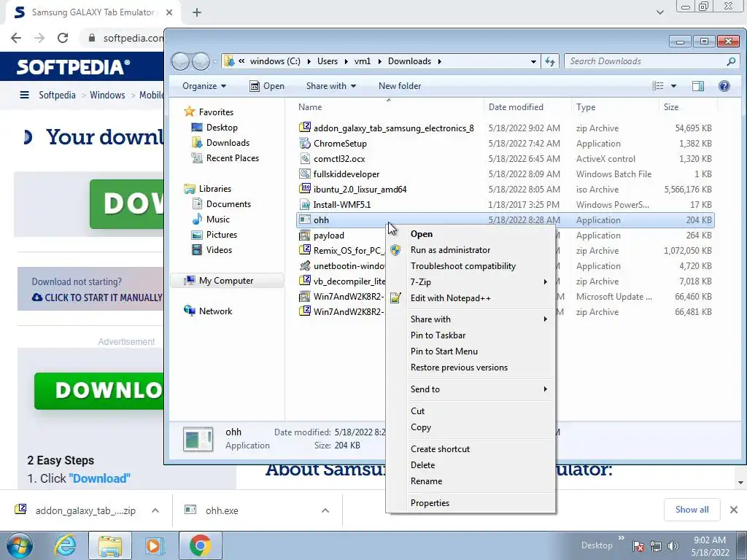Show the preview pane

point(698,86)
